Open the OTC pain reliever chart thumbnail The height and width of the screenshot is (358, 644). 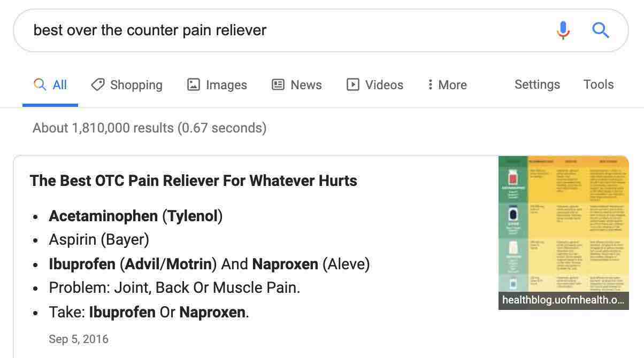(x=563, y=224)
